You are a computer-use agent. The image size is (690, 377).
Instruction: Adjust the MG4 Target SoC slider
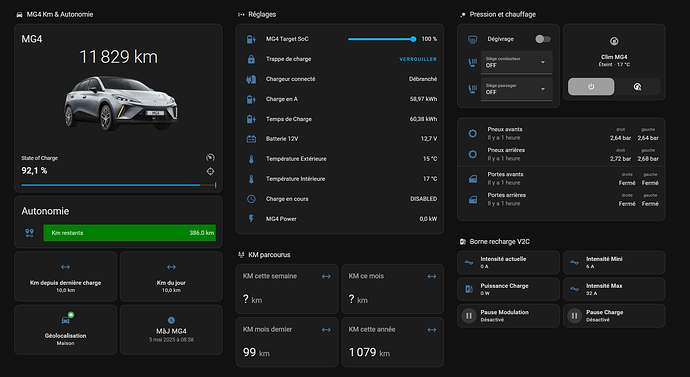tap(381, 39)
